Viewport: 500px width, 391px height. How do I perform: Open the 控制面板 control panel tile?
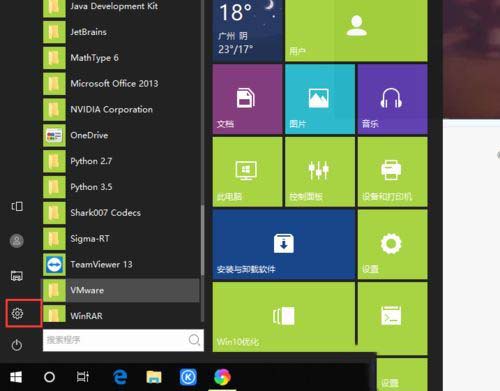coord(320,172)
